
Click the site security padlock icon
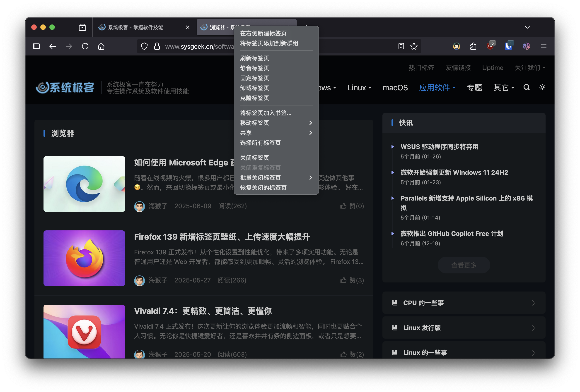point(157,46)
